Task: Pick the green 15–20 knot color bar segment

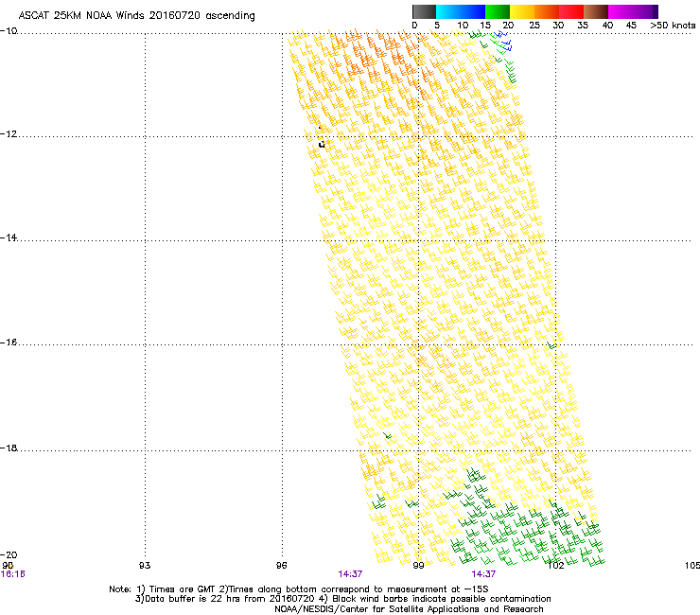Action: pyautogui.click(x=498, y=11)
